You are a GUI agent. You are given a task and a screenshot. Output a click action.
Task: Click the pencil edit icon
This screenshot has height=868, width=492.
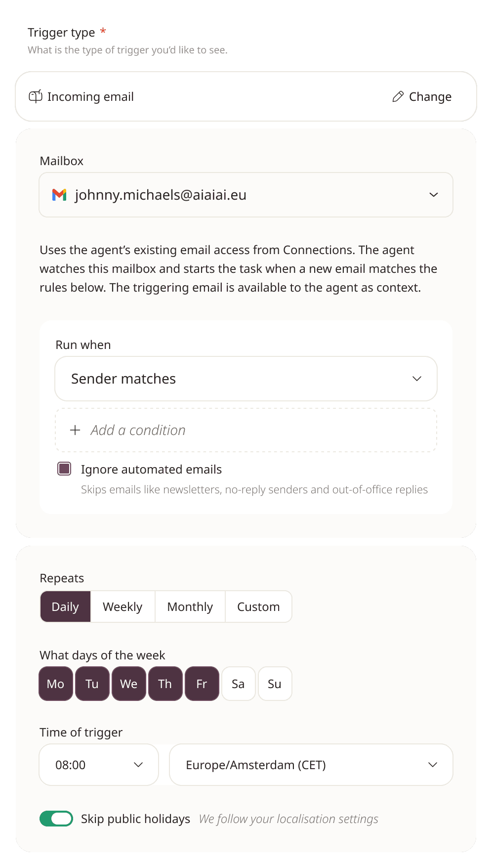click(398, 96)
